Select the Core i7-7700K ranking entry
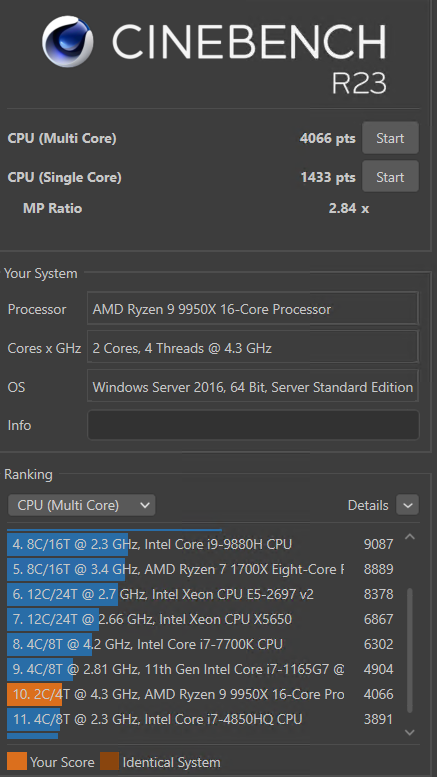Screen dimensions: 437x777 pos(201,644)
